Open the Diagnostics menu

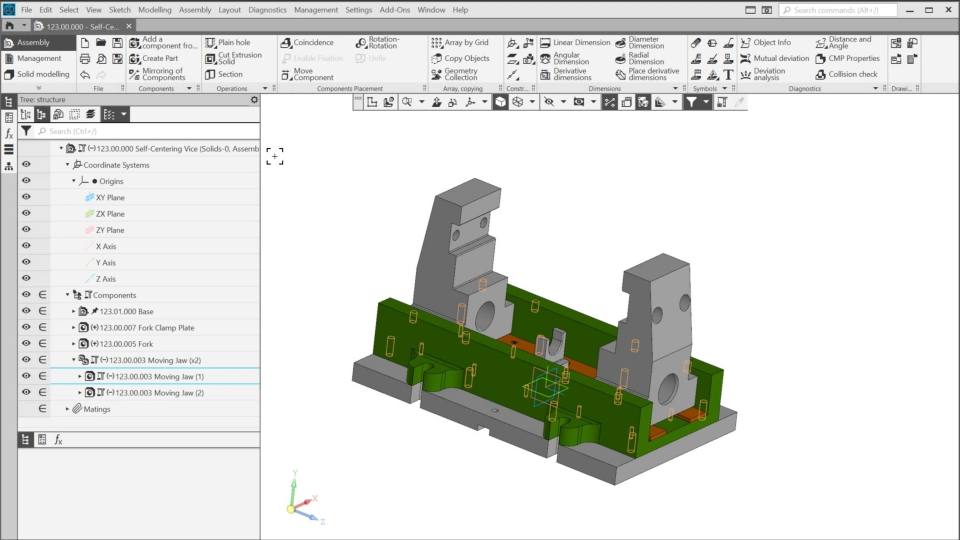(267, 10)
